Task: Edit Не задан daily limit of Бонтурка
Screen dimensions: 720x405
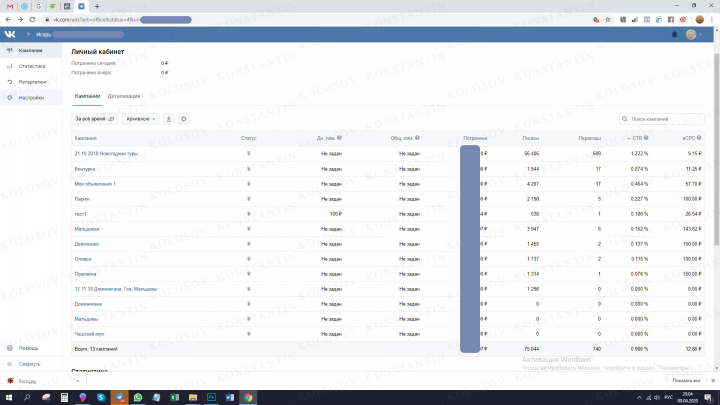Action: 331,169
